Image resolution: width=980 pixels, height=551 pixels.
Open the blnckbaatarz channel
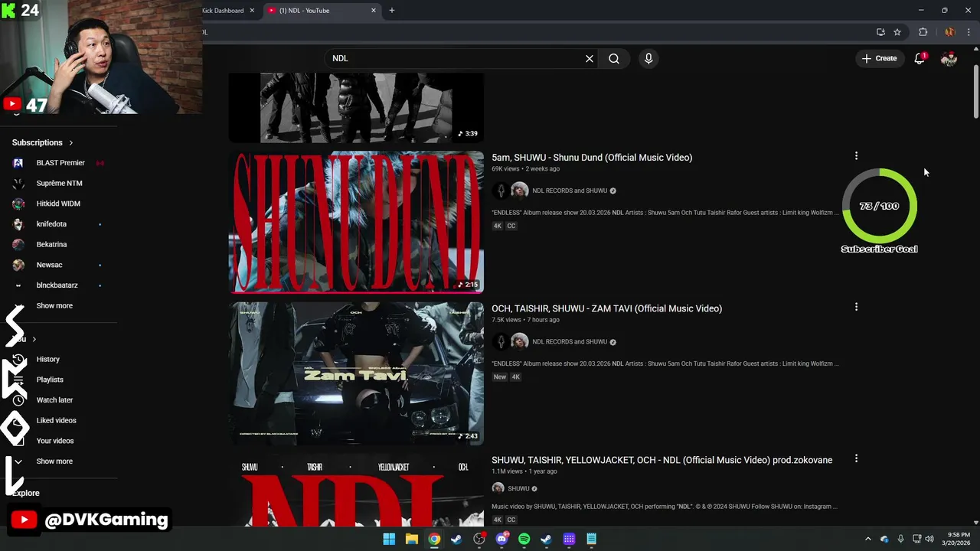[x=58, y=285]
